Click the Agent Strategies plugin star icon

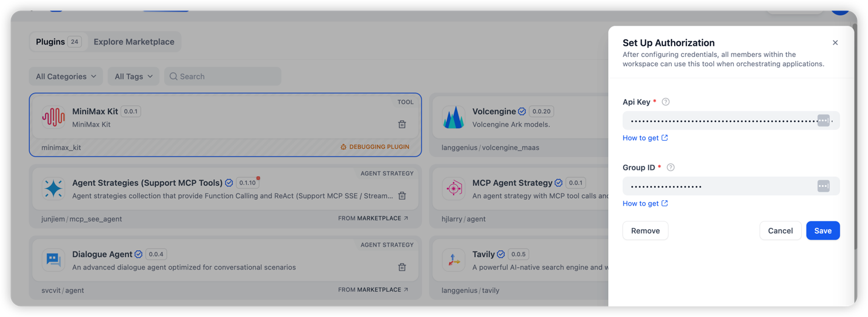click(x=53, y=189)
